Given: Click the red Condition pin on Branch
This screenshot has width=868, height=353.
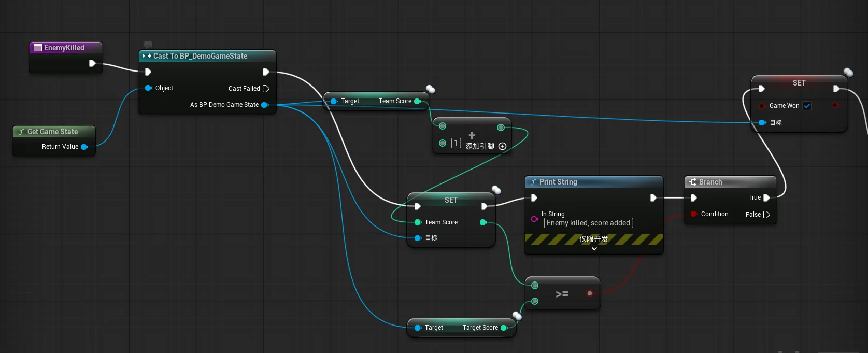Looking at the screenshot, I should (x=693, y=214).
